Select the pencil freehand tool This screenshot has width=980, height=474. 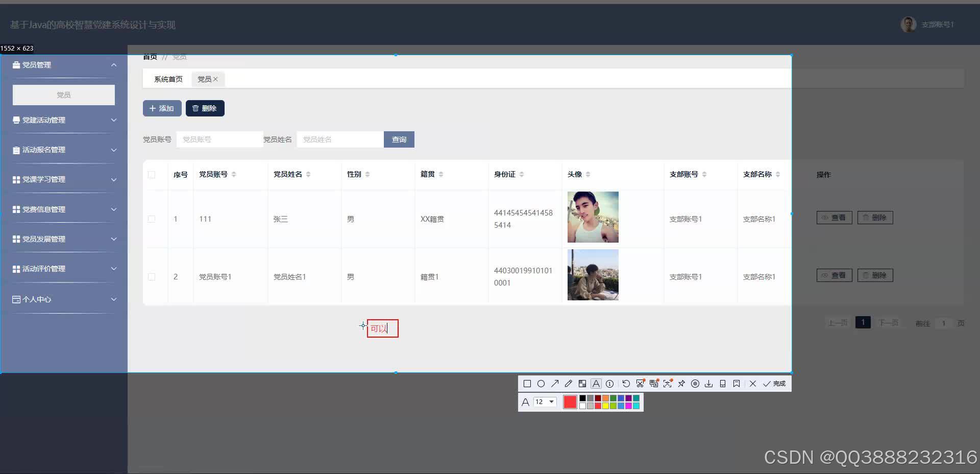[x=569, y=384]
